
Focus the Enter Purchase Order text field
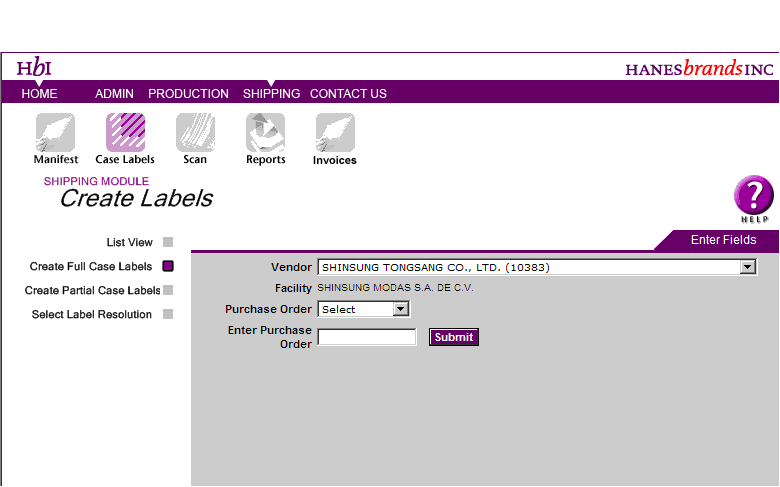pyautogui.click(x=366, y=337)
